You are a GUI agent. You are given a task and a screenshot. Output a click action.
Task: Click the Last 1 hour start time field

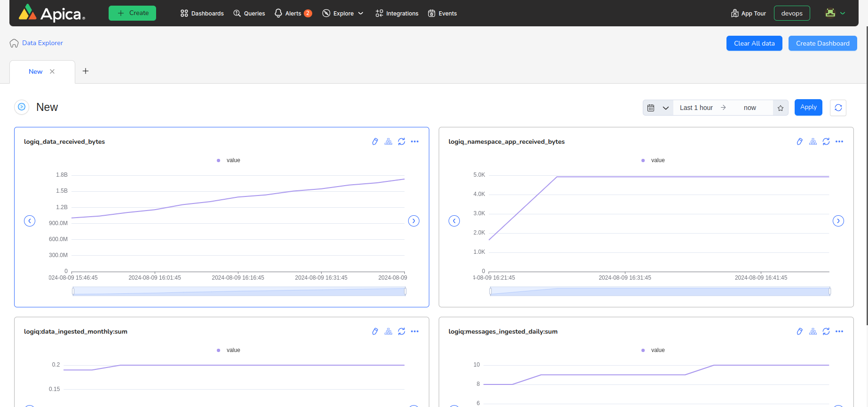(x=696, y=108)
